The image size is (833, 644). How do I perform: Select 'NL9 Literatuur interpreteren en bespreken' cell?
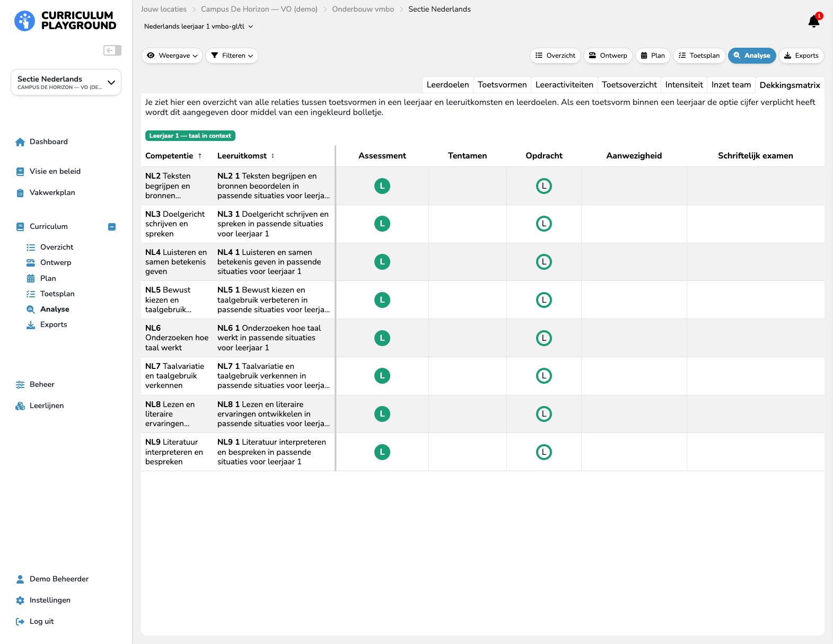177,452
